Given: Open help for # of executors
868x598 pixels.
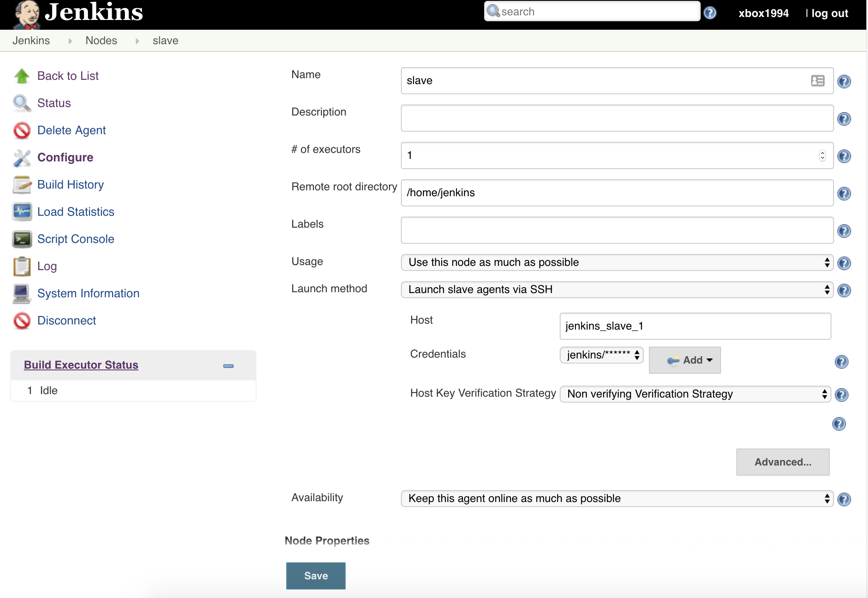Looking at the screenshot, I should click(844, 156).
